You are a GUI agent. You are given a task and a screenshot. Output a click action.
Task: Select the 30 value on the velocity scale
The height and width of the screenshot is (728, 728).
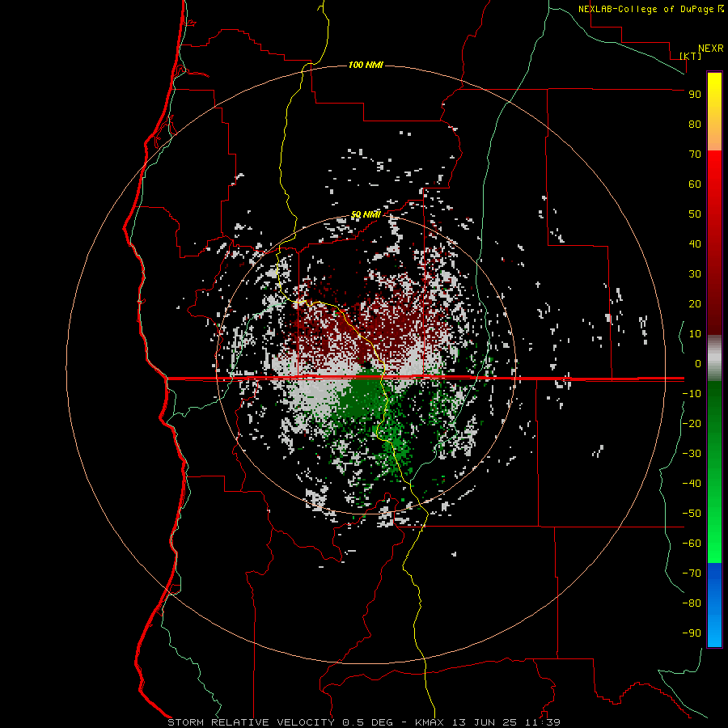(695, 274)
